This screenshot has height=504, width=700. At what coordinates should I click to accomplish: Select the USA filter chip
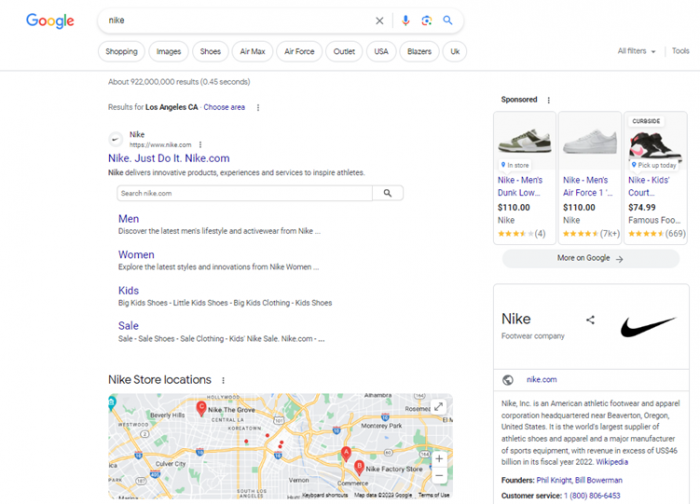tap(381, 51)
